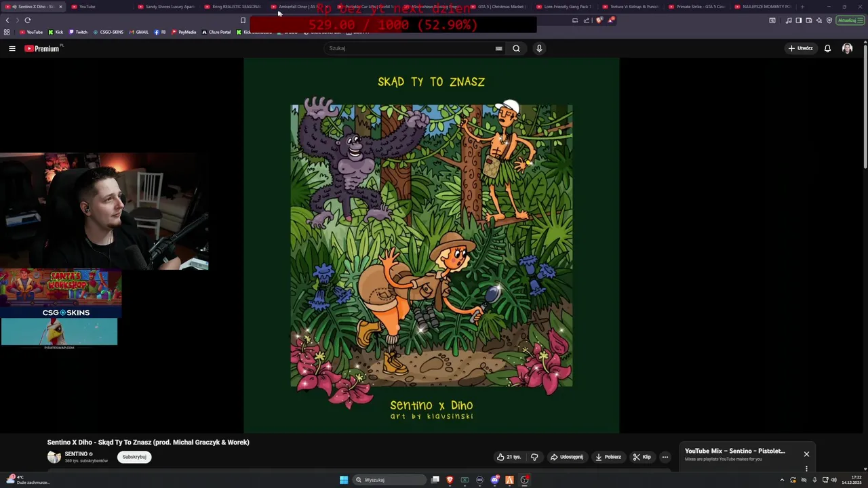Switch to the Sandy Shores Luxury Apartment tab
Image resolution: width=868 pixels, height=488 pixels.
coord(166,7)
